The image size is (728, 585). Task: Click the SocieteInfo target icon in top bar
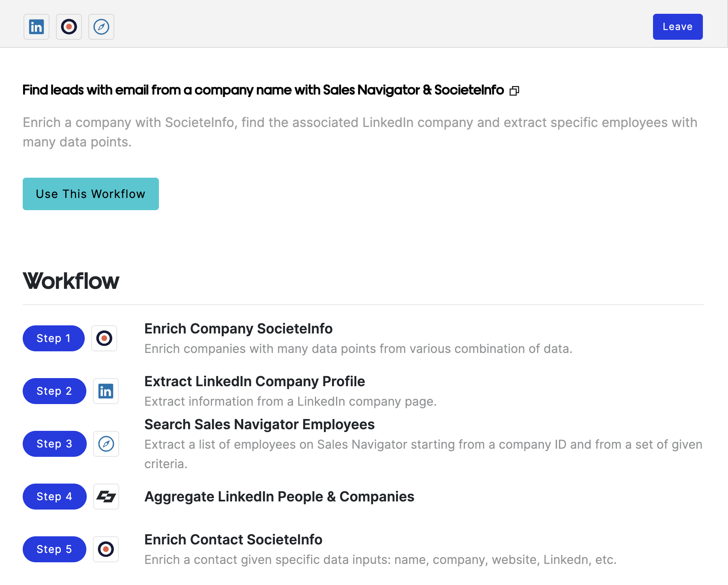(x=69, y=27)
